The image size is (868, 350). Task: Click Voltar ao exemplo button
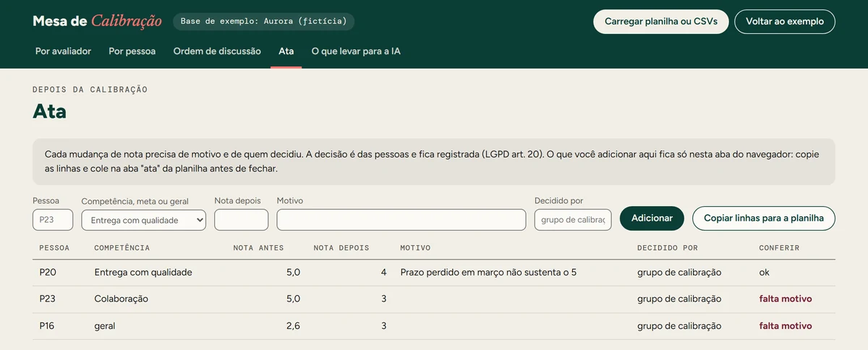[785, 22]
